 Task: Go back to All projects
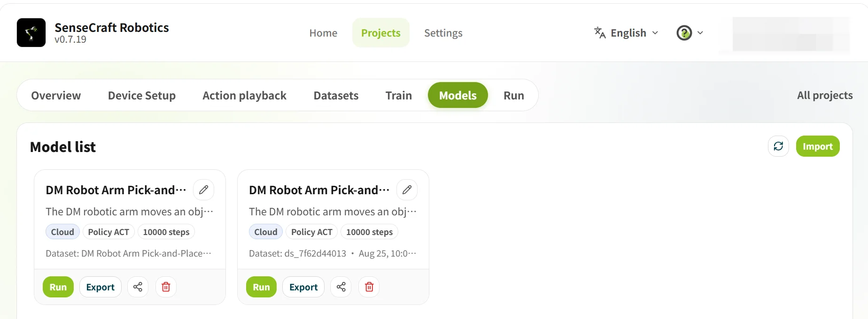[x=825, y=95]
